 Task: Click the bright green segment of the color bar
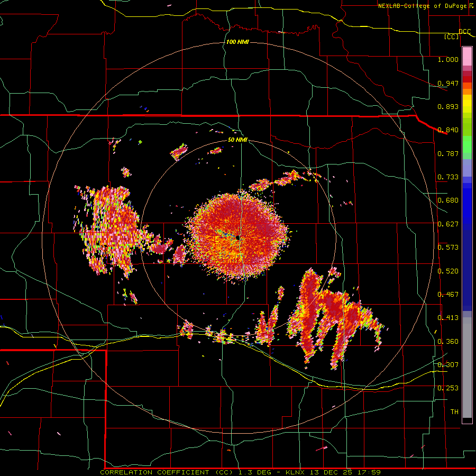pos(467,144)
